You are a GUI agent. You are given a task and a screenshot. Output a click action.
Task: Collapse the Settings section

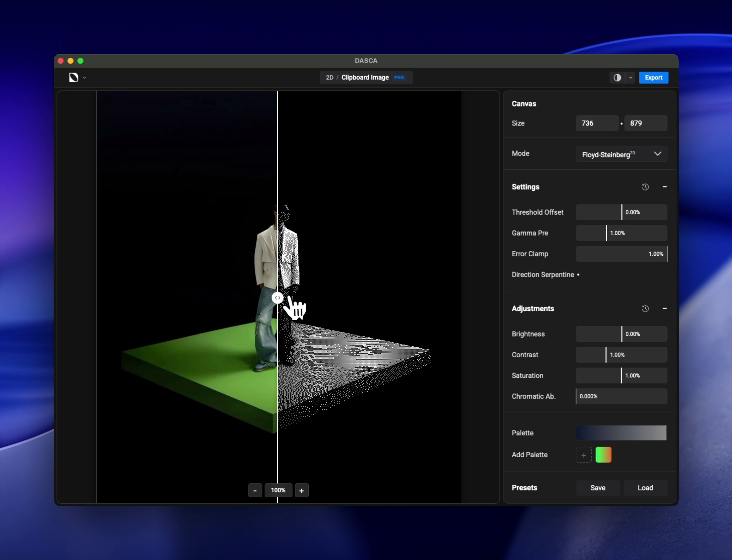click(664, 187)
